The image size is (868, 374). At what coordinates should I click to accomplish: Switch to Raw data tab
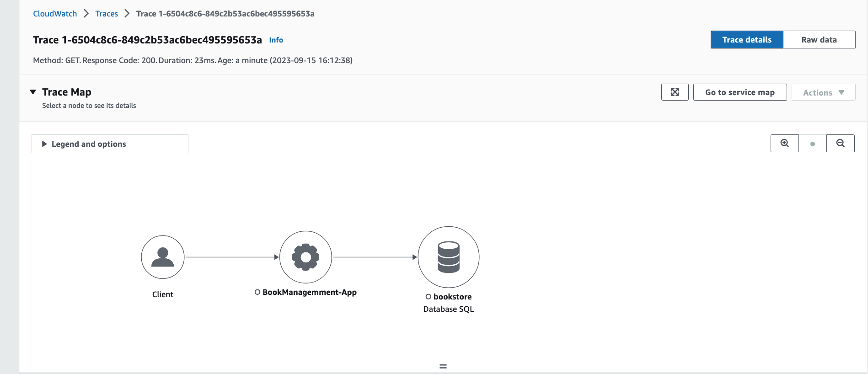point(819,40)
